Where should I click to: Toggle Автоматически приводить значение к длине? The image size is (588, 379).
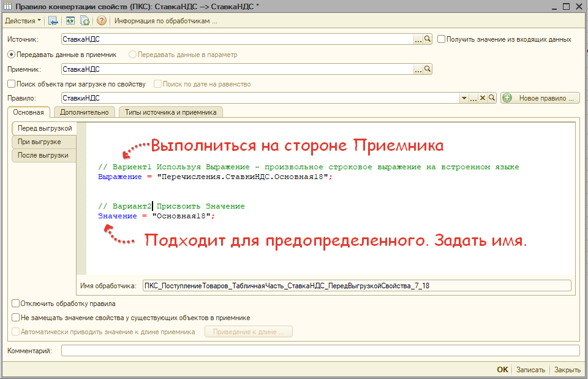(x=15, y=332)
